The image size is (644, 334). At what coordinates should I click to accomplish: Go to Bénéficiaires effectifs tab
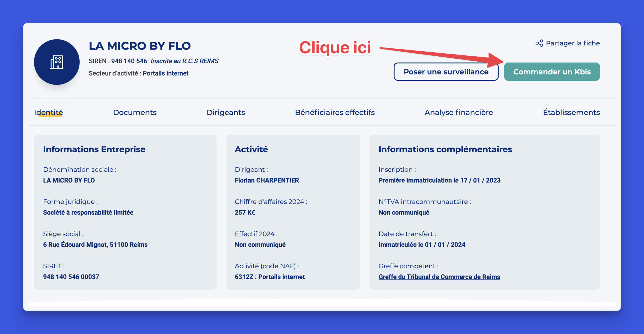pos(335,112)
